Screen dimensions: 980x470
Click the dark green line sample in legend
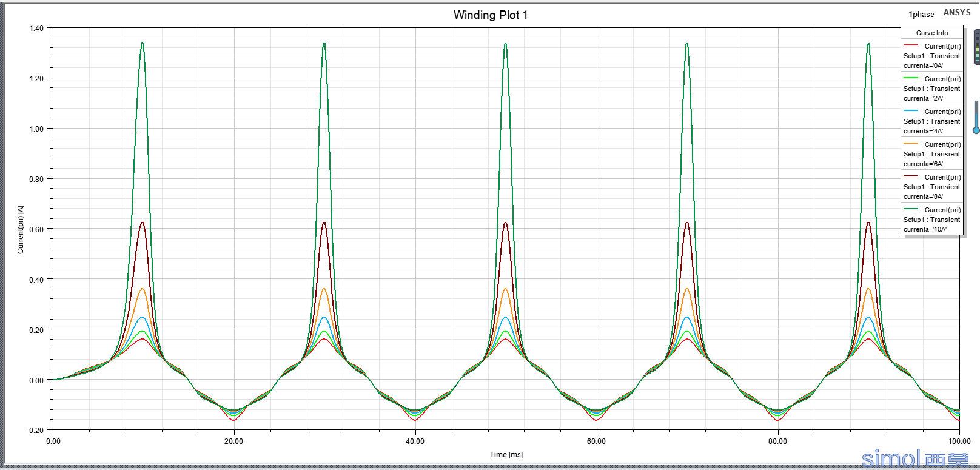point(911,209)
